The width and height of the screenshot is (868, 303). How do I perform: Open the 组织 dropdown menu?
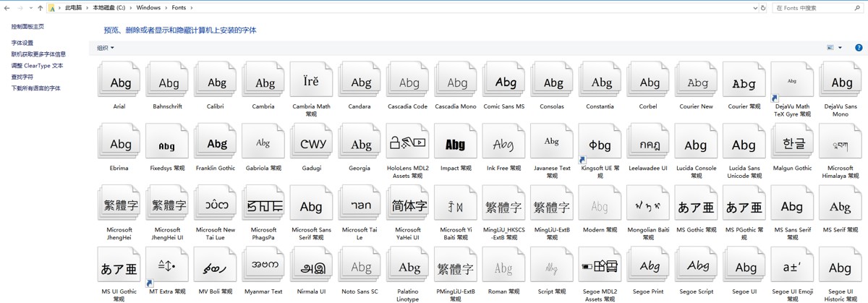coord(106,48)
